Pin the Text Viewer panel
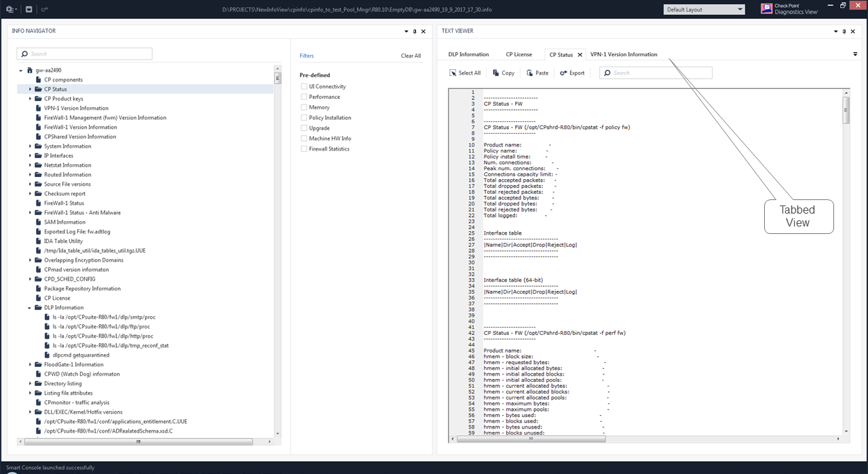 click(x=844, y=31)
